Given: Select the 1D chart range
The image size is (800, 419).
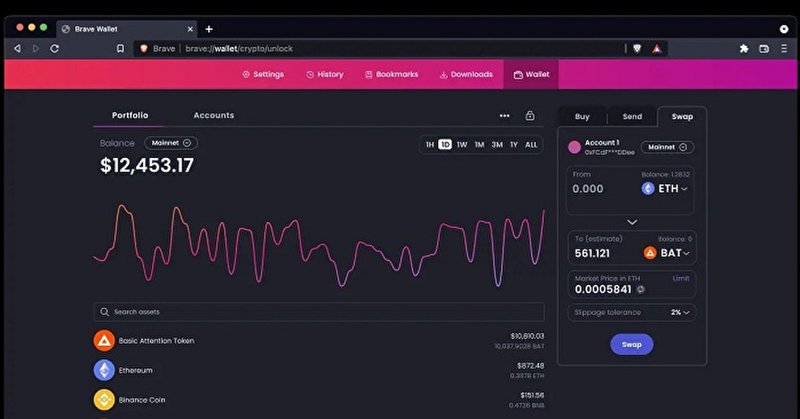Looking at the screenshot, I should pos(445,145).
